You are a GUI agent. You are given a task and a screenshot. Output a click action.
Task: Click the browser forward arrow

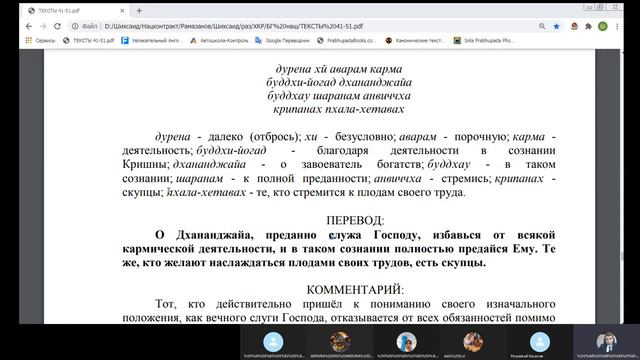(43, 26)
